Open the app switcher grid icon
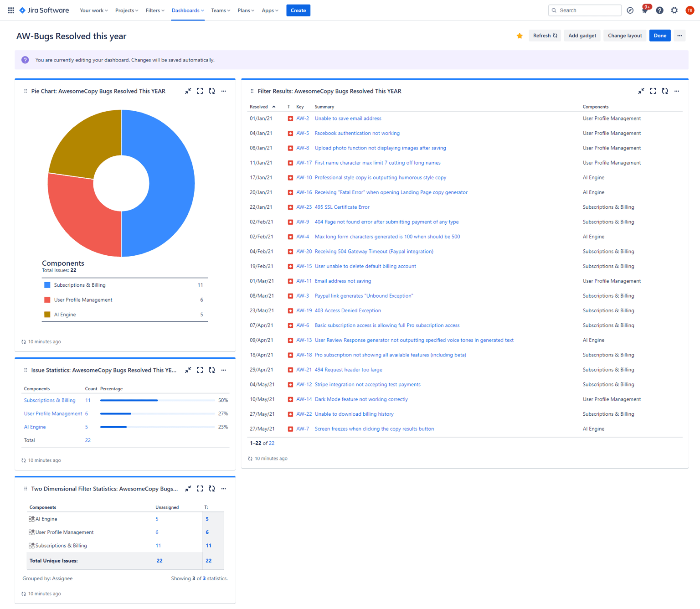The image size is (700, 609). point(11,10)
